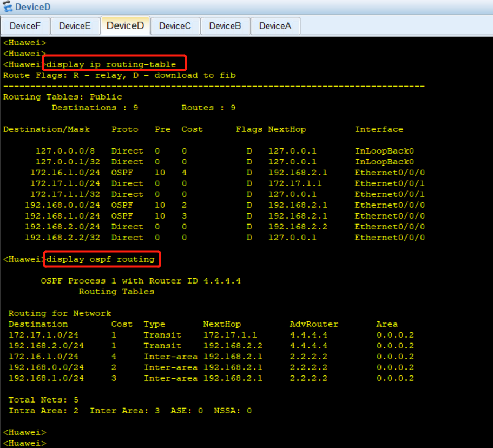Click 'Routing for Network' heading

click(60, 313)
